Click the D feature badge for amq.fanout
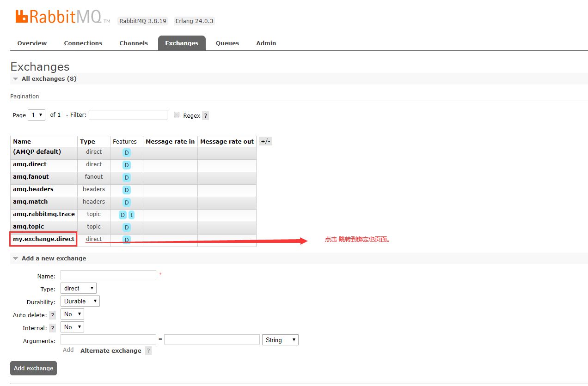The height and width of the screenshot is (386, 588). click(x=127, y=177)
